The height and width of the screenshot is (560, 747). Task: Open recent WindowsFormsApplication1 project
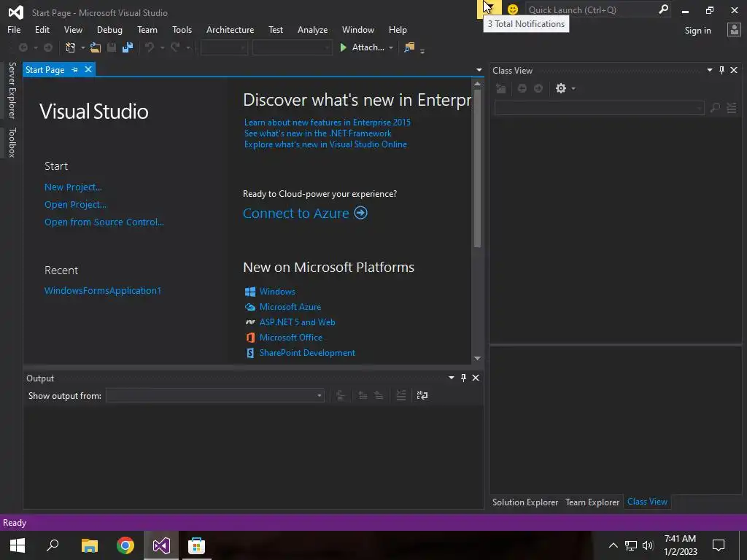pyautogui.click(x=102, y=290)
